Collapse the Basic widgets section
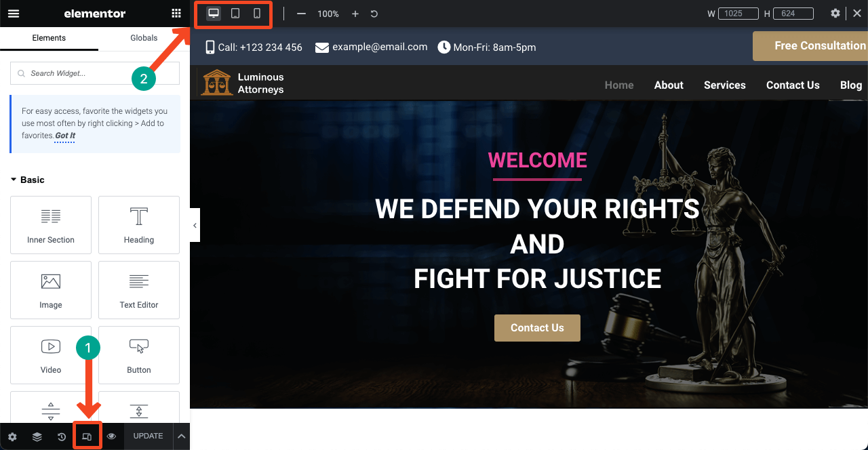 pyautogui.click(x=27, y=180)
